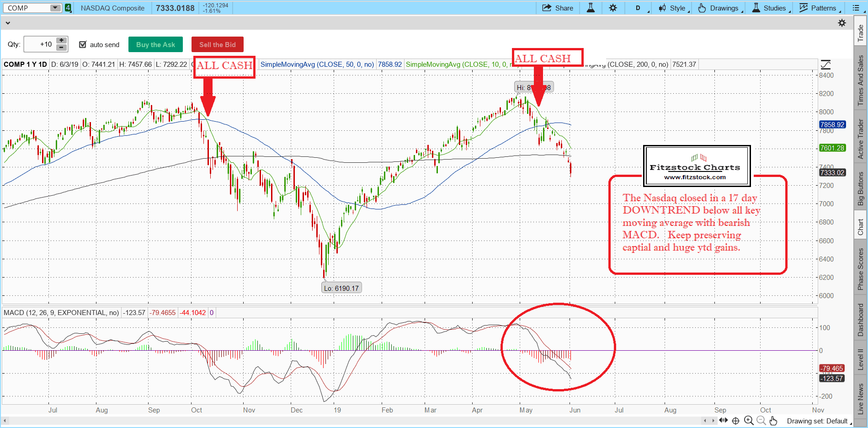Image resolution: width=868 pixels, height=428 pixels.
Task: Decrease quantity with the minus stepper
Action: pyautogui.click(x=61, y=48)
